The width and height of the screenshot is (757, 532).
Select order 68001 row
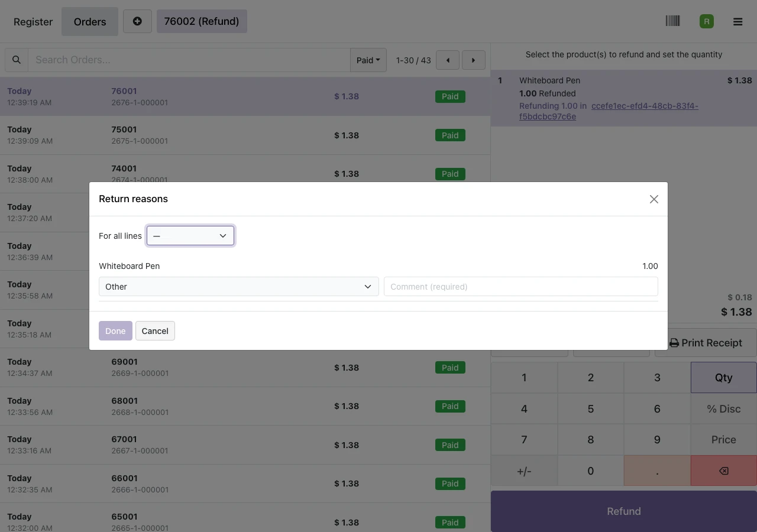[x=245, y=406]
